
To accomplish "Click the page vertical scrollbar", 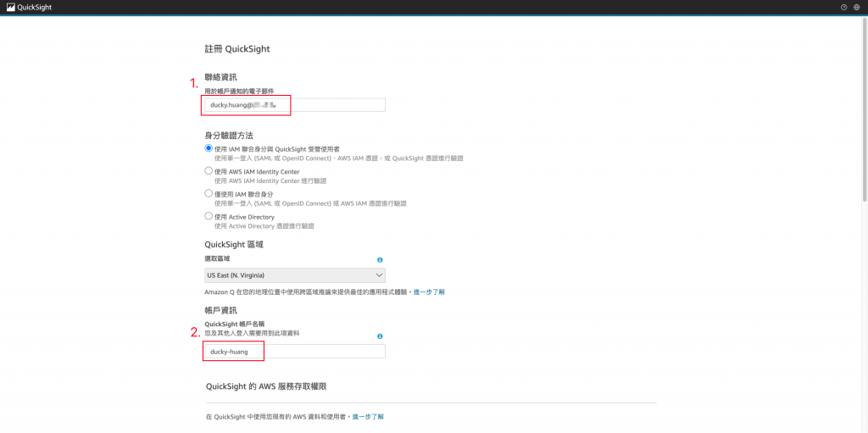I will (x=865, y=111).
